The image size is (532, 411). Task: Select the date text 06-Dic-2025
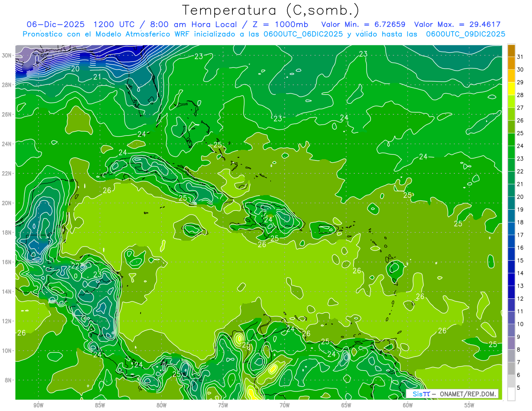(56, 24)
